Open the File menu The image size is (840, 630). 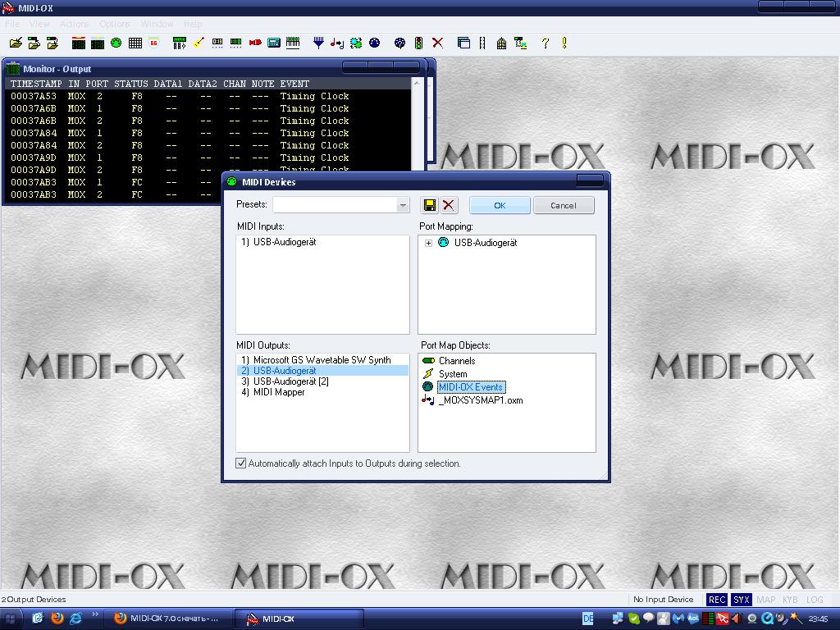point(12,24)
